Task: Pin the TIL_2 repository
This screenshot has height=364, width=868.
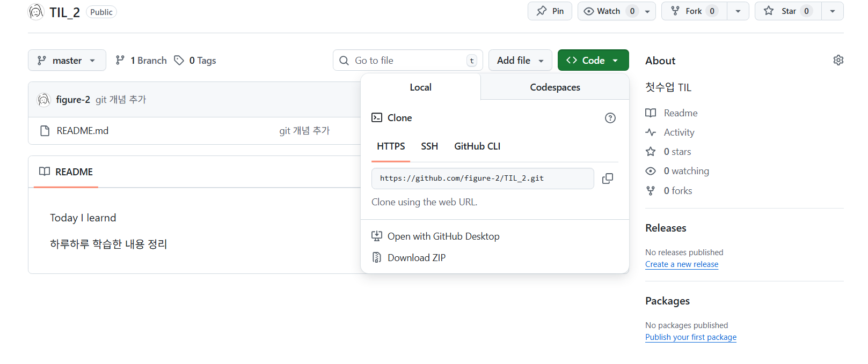Action: [x=550, y=11]
